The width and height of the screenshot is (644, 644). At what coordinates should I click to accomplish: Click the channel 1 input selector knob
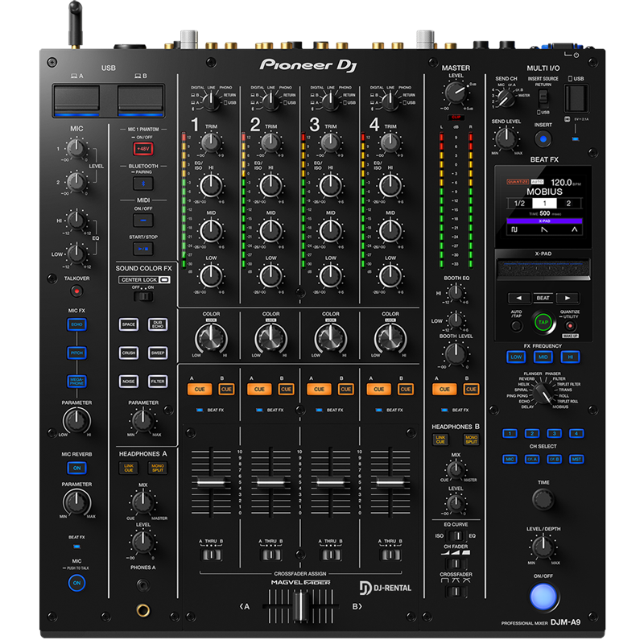[211, 101]
